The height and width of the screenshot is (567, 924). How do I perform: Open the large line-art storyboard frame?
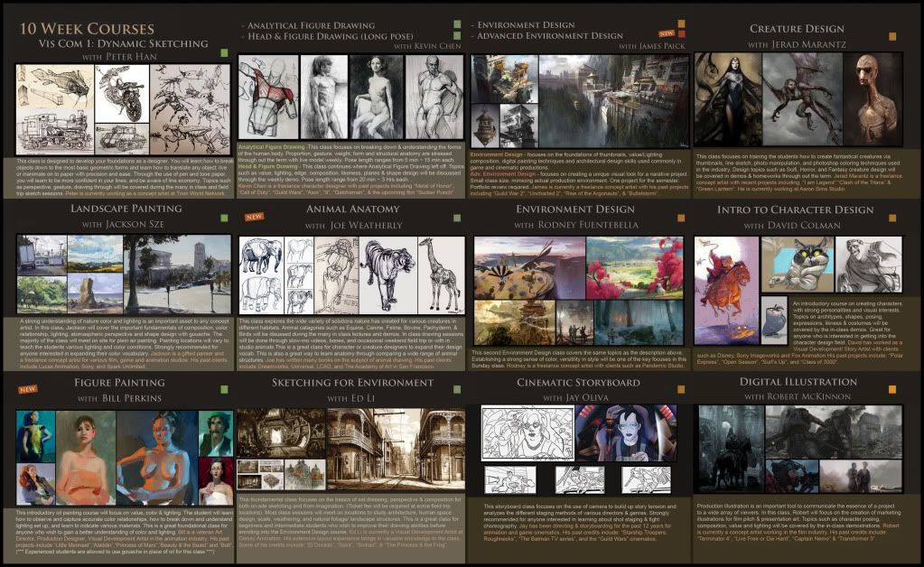click(x=527, y=432)
